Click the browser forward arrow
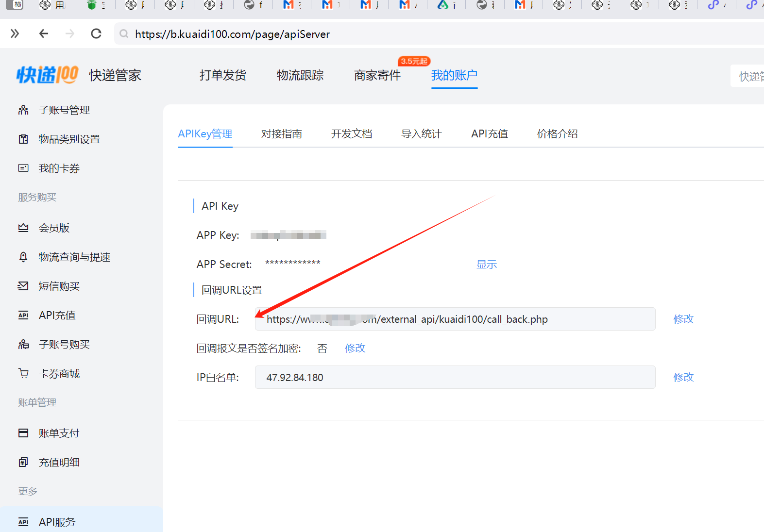The width and height of the screenshot is (764, 532). [x=70, y=33]
